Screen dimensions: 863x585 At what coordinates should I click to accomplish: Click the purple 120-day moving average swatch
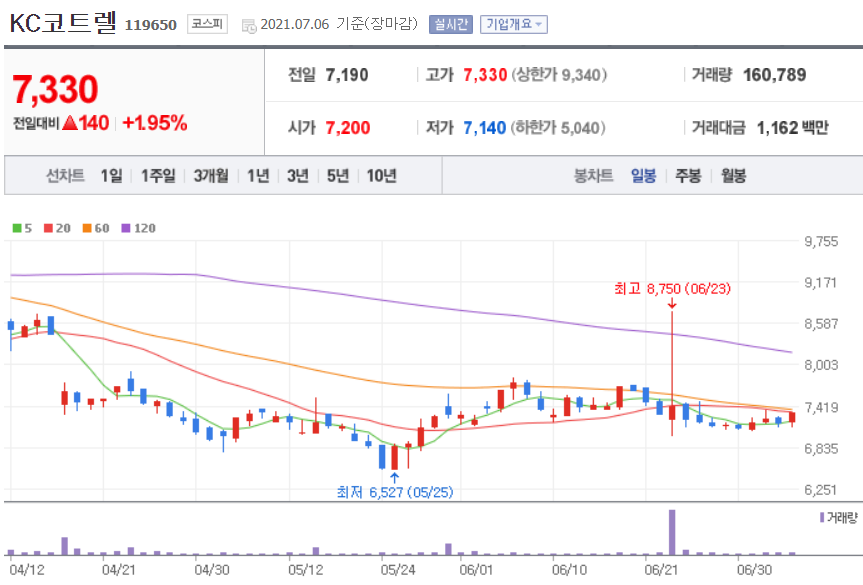point(126,228)
